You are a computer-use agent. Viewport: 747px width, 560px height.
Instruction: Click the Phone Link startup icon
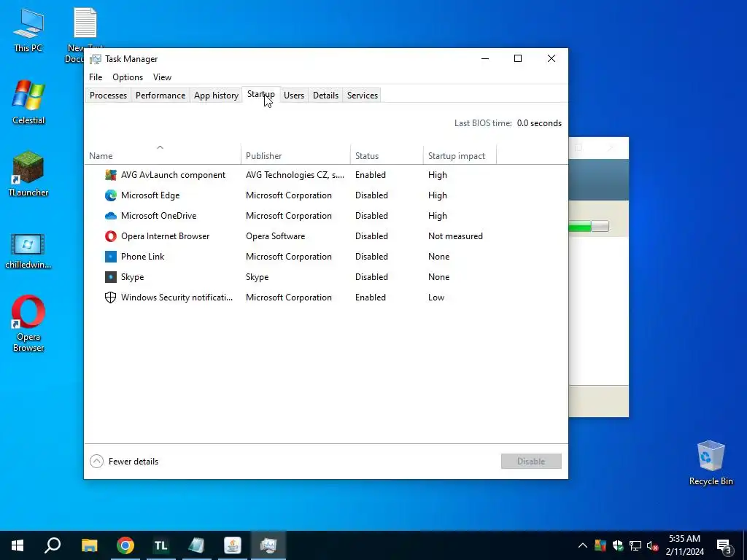[x=111, y=257]
